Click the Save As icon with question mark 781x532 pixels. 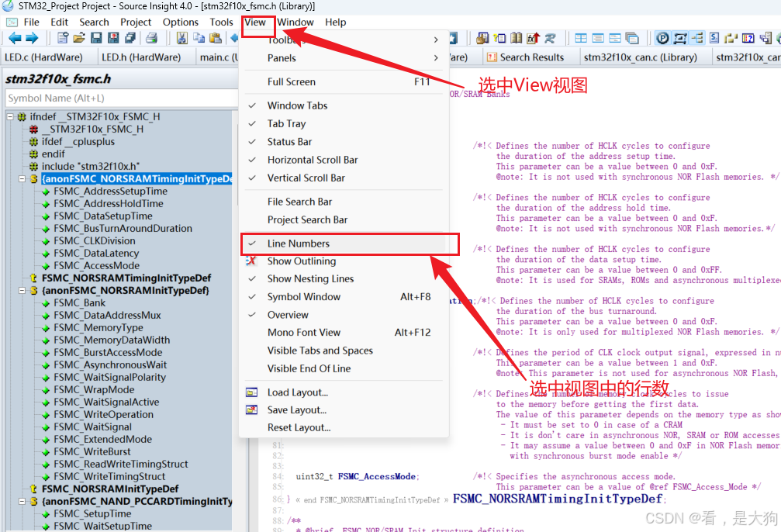click(x=113, y=38)
